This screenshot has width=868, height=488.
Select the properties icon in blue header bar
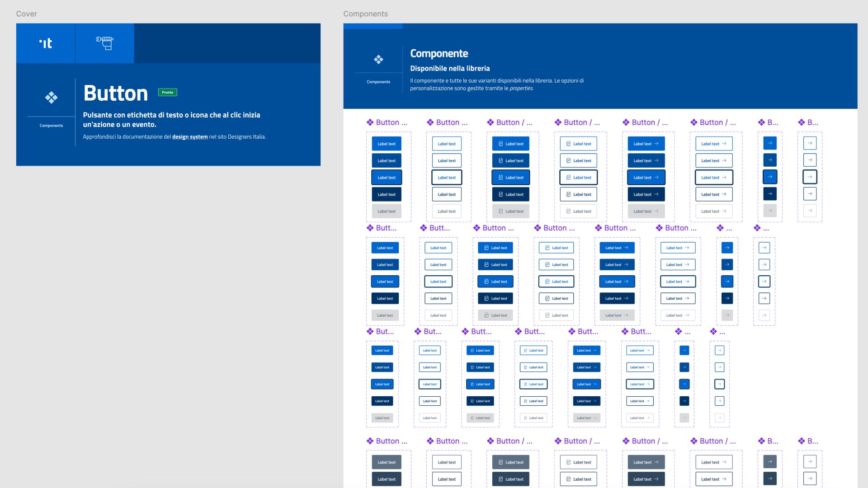(378, 59)
